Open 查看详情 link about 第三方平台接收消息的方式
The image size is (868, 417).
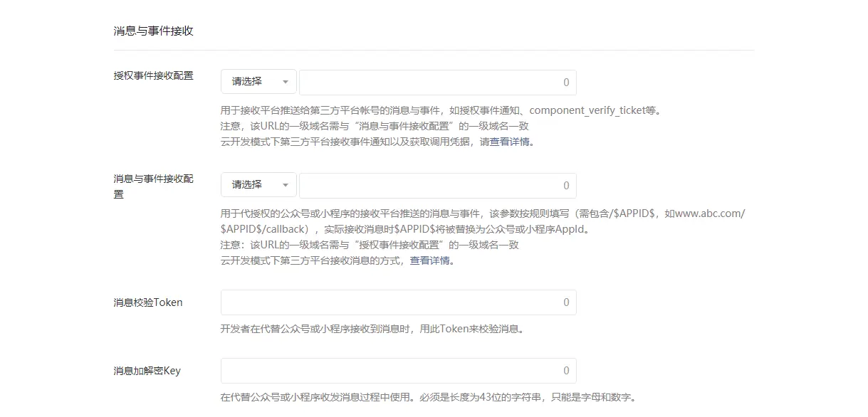[429, 260]
